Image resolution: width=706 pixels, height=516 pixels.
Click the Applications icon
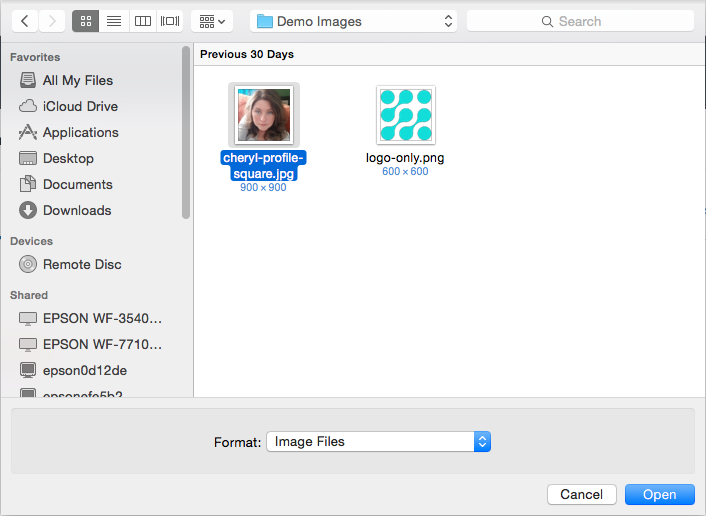coord(28,132)
